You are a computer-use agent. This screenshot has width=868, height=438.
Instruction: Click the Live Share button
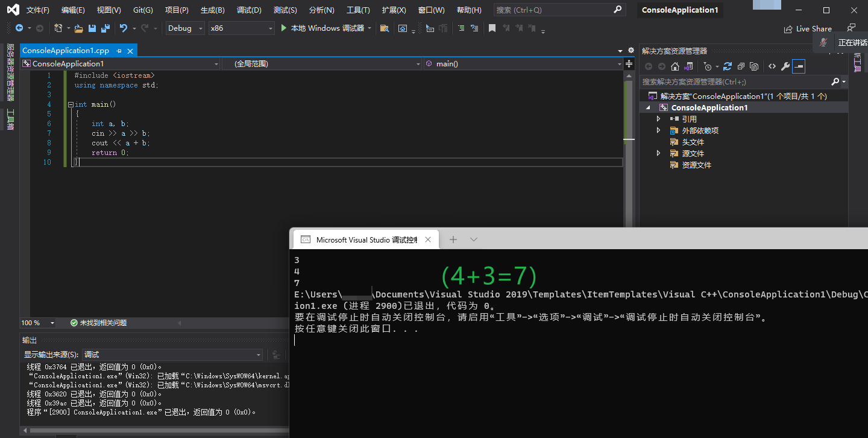[x=808, y=28]
